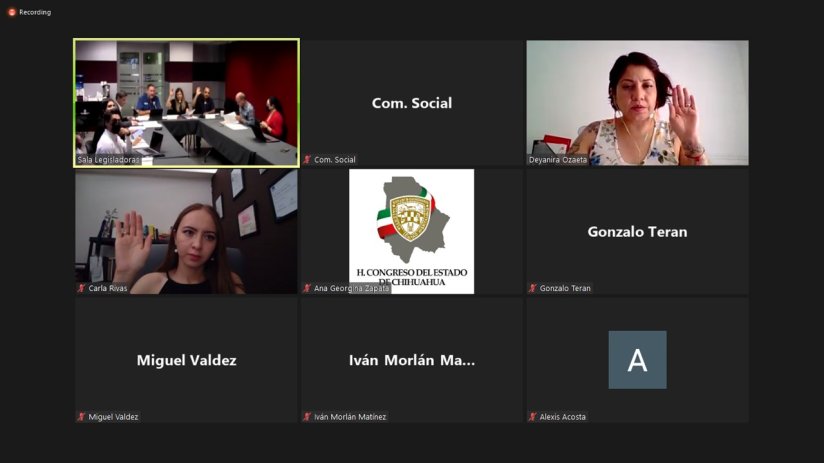The height and width of the screenshot is (463, 824).
Task: Click the muted mic icon beside Ana Georgina Zapata
Action: (307, 288)
